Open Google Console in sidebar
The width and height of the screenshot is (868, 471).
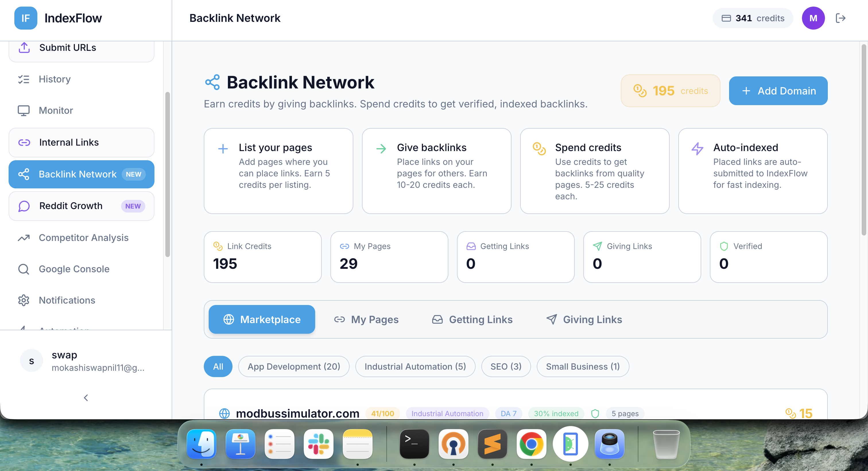tap(74, 269)
